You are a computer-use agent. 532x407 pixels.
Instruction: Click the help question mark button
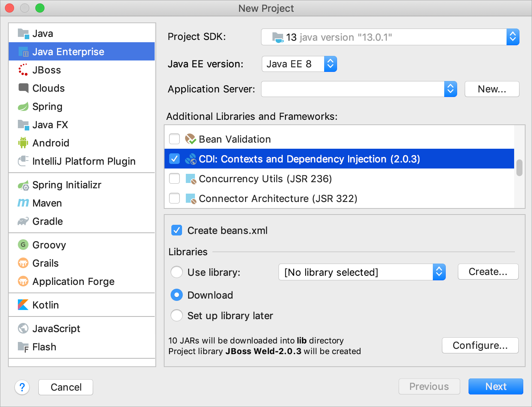22,387
